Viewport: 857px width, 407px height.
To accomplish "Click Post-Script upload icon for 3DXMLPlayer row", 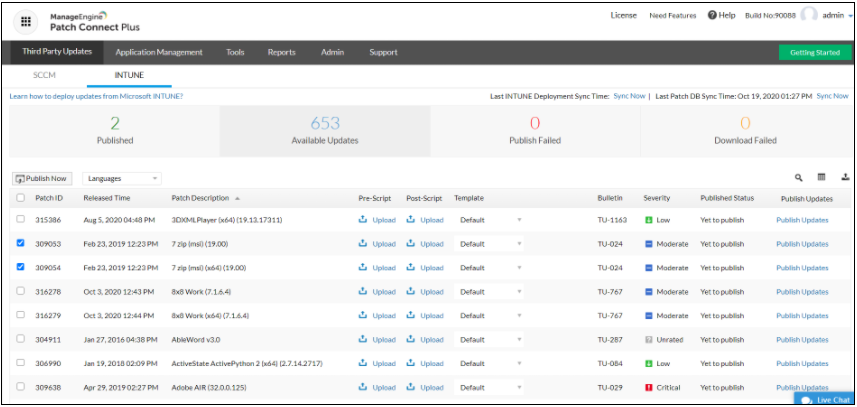I will [410, 220].
